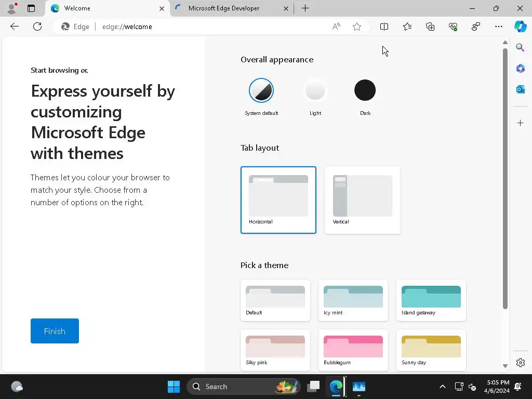This screenshot has width=532, height=399.
Task: Open sidebar settings gear icon
Action: pos(520,362)
